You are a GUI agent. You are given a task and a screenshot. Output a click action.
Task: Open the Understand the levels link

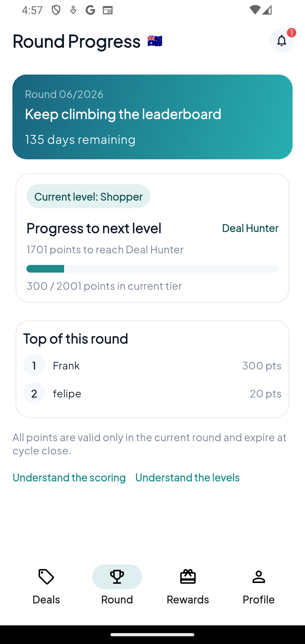point(188,477)
